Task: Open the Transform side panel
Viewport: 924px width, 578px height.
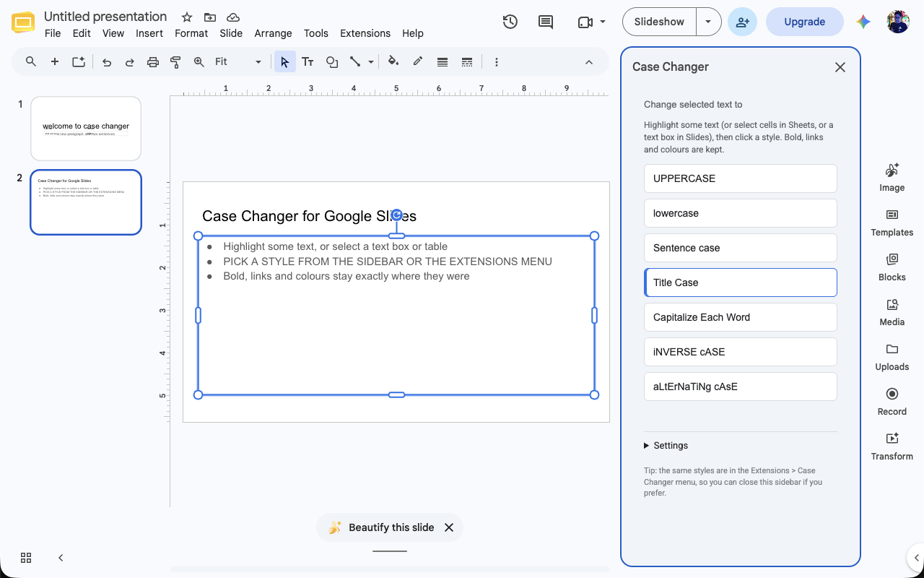Action: tap(892, 447)
